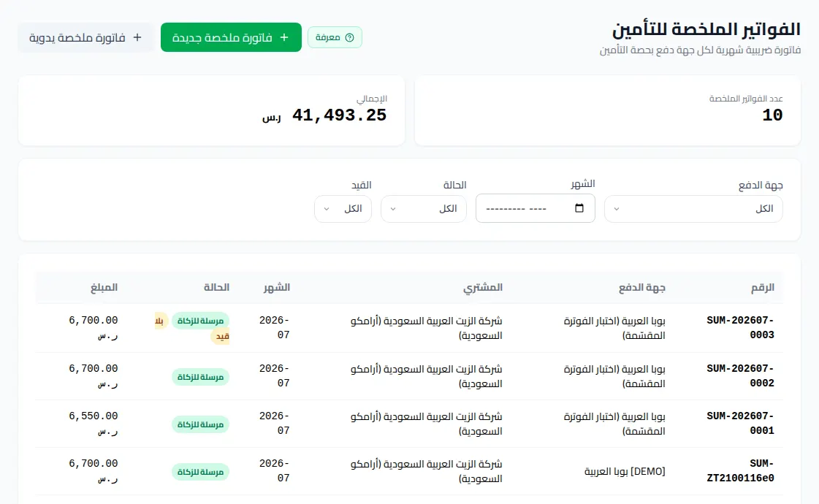Click month 2026-07 in SUM-202607-0001 row

click(x=274, y=423)
